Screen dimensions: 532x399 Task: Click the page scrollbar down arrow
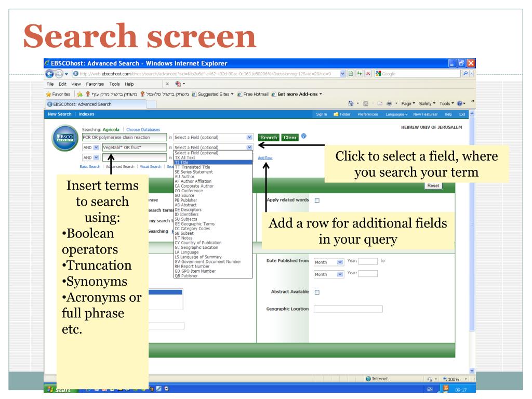click(x=472, y=371)
